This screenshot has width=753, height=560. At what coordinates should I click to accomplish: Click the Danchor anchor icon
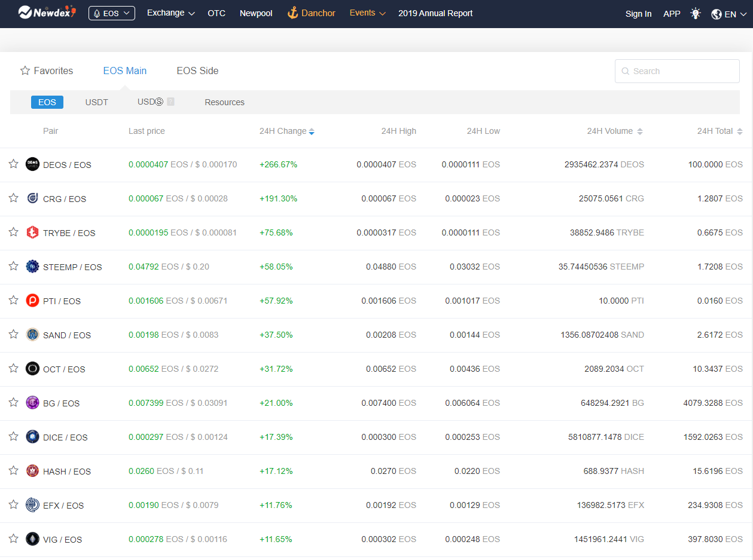pos(292,13)
